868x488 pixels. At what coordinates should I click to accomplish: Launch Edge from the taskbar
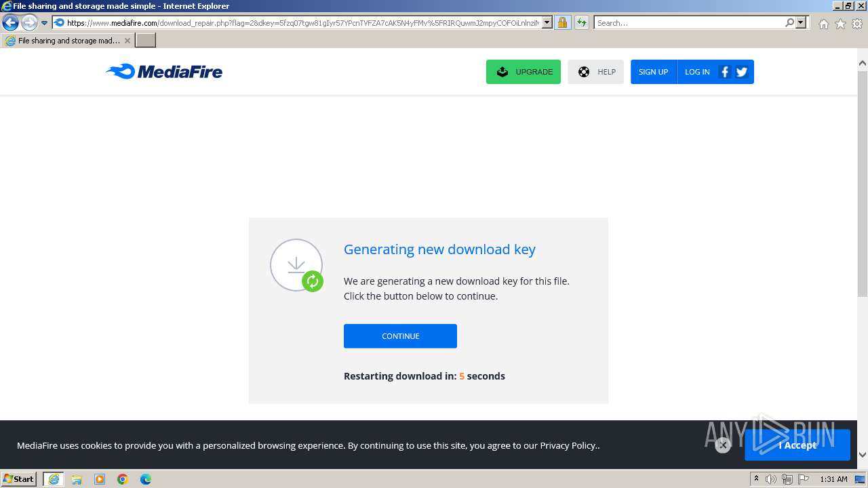[146, 479]
